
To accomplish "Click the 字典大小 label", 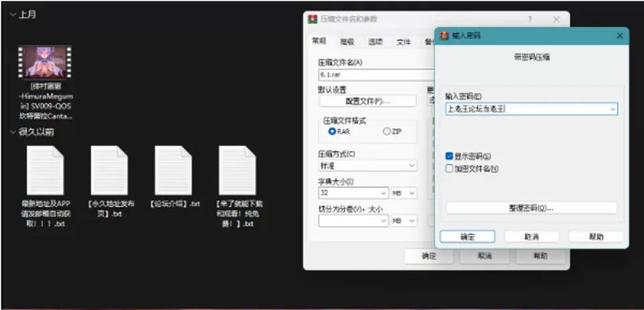I will click(336, 181).
